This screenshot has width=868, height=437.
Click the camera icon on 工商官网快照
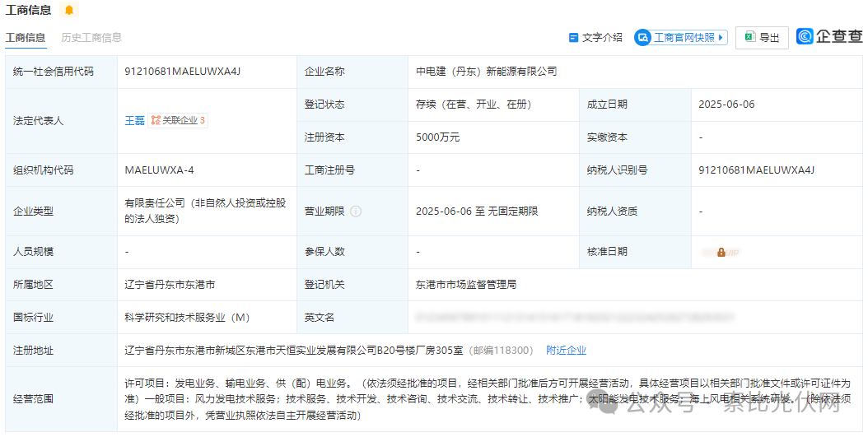click(x=642, y=38)
